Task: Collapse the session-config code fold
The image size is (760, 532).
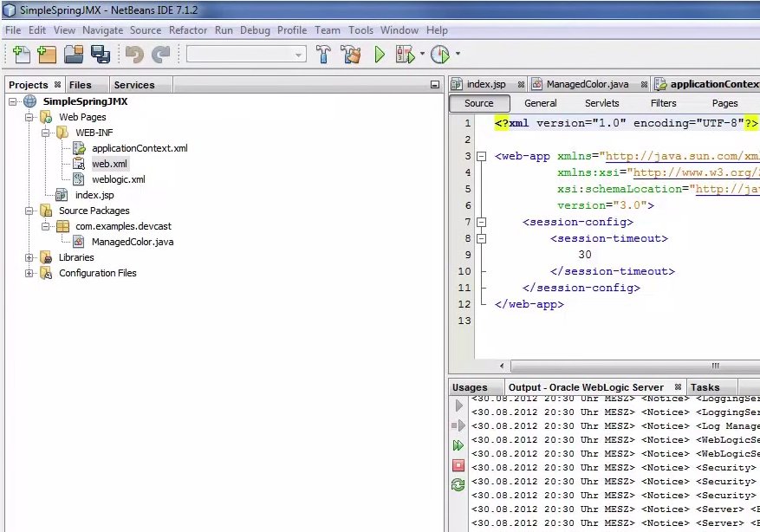Action: point(481,222)
